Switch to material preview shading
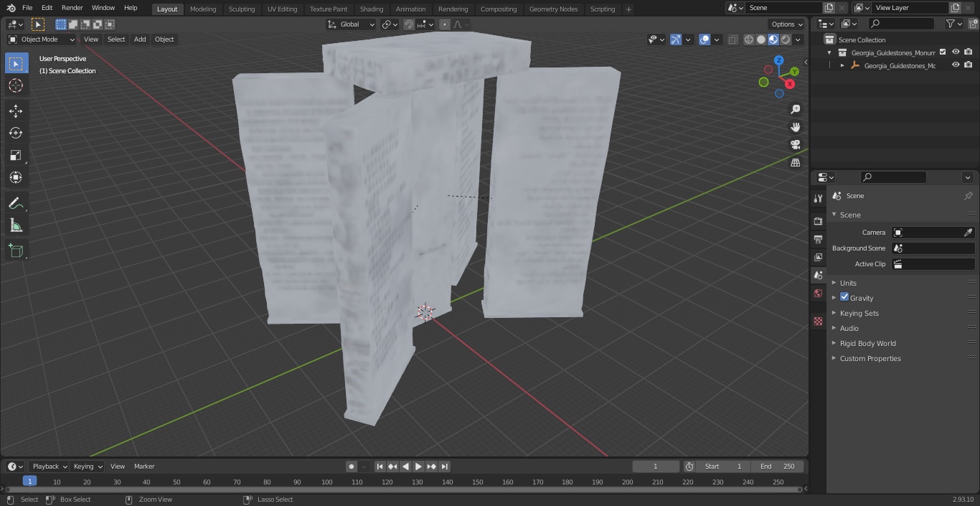 tap(773, 39)
